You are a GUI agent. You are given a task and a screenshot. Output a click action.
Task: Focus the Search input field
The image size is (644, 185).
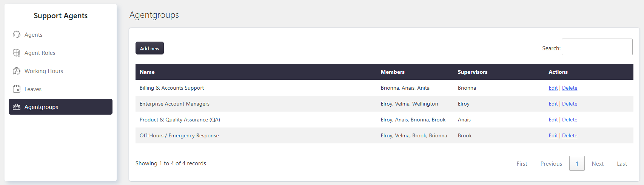click(x=597, y=47)
